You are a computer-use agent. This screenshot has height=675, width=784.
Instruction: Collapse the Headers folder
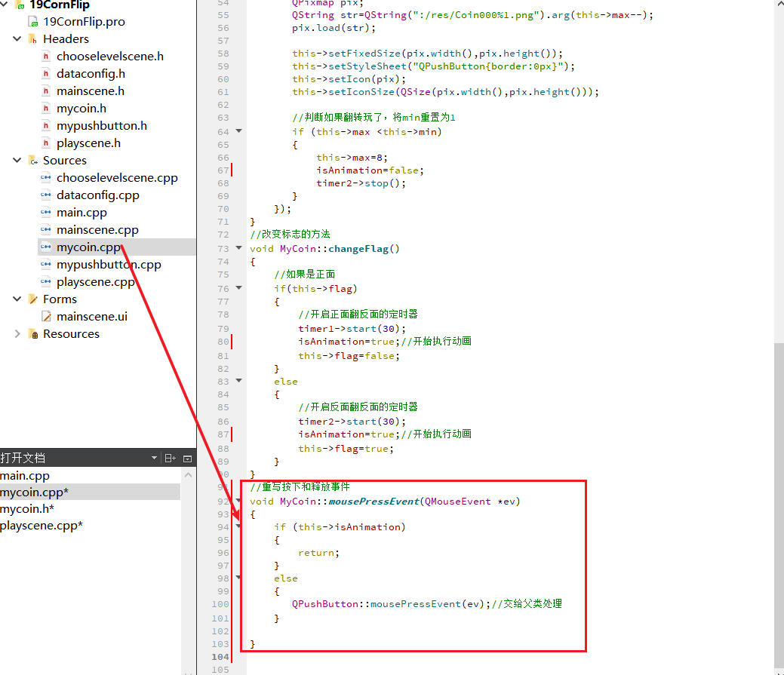[x=17, y=38]
